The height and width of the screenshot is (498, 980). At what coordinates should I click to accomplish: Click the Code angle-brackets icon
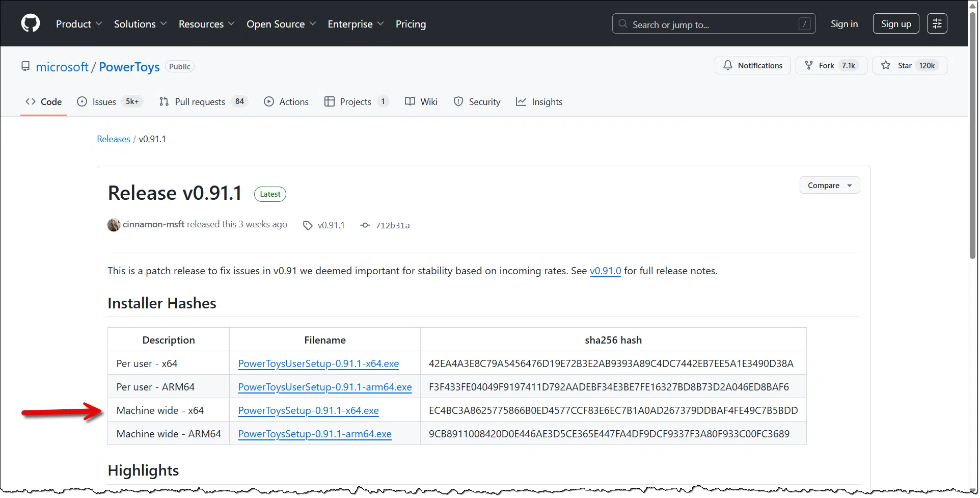pyautogui.click(x=31, y=101)
